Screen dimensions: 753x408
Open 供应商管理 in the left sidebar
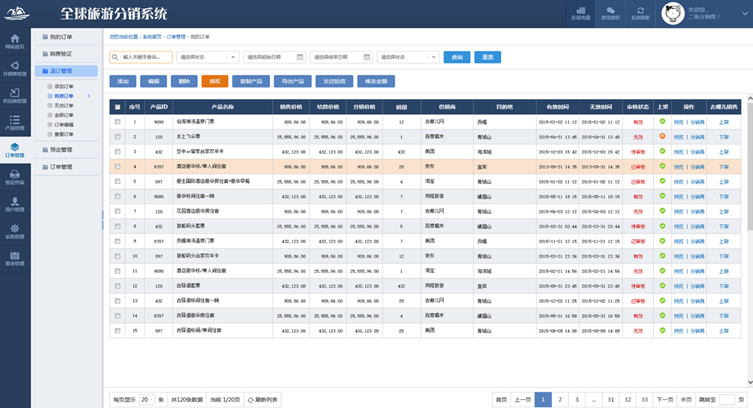coord(14,94)
